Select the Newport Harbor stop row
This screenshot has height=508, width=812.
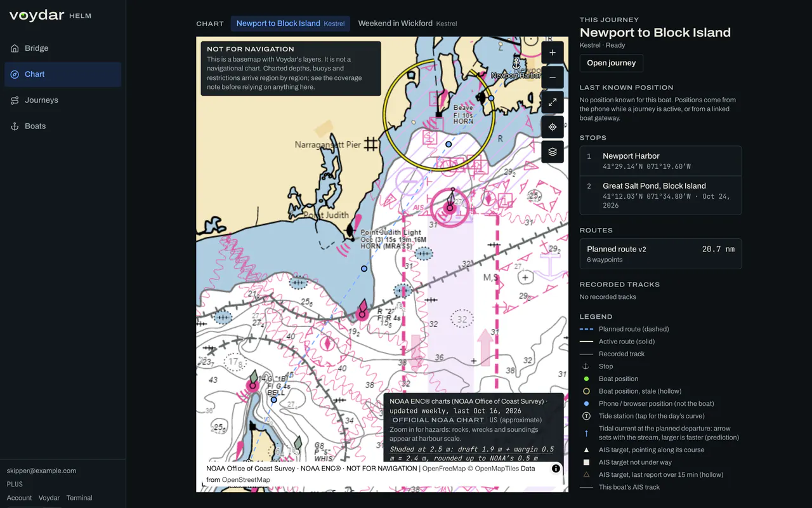coord(660,161)
